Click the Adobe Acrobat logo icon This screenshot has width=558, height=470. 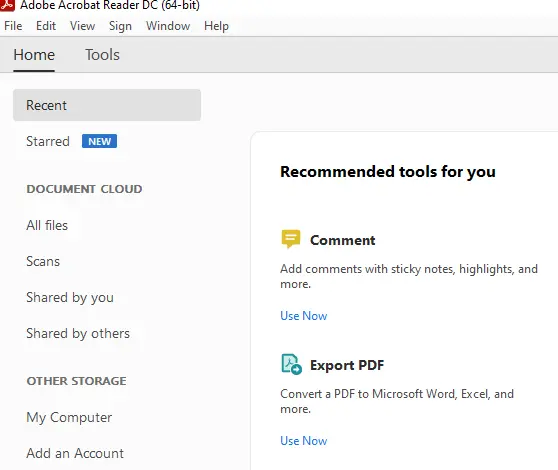tap(7, 5)
